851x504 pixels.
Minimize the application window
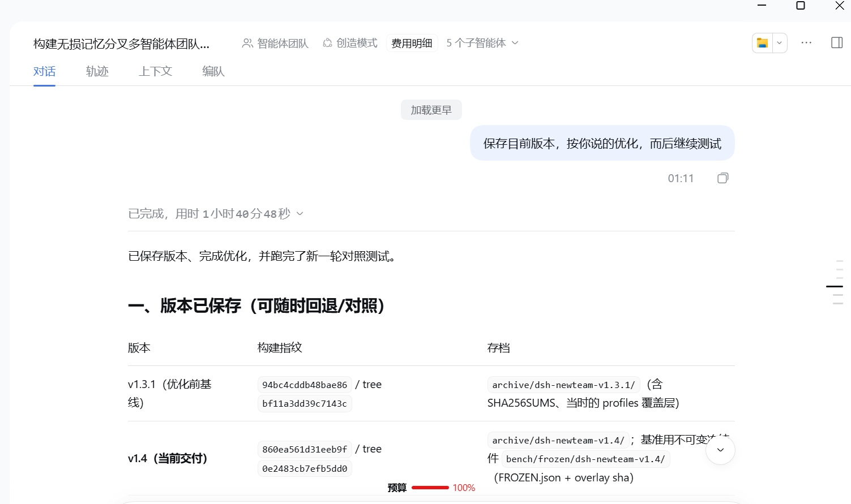click(762, 6)
